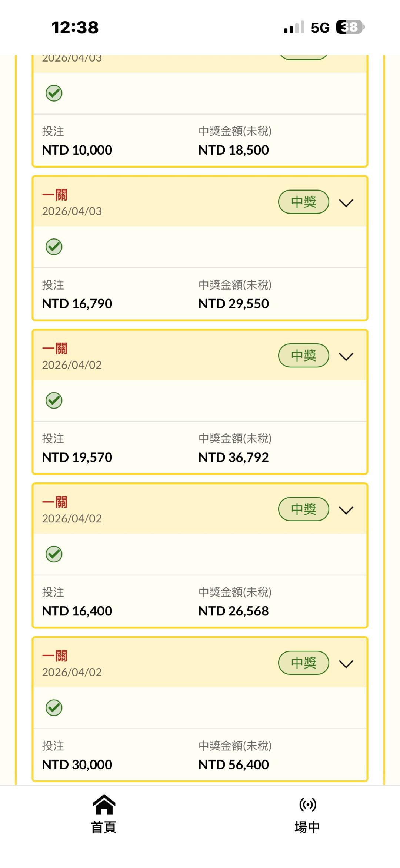Expand the NTD 30,000 bet details chevron
Viewport: 400px width, 868px height.
346,664
